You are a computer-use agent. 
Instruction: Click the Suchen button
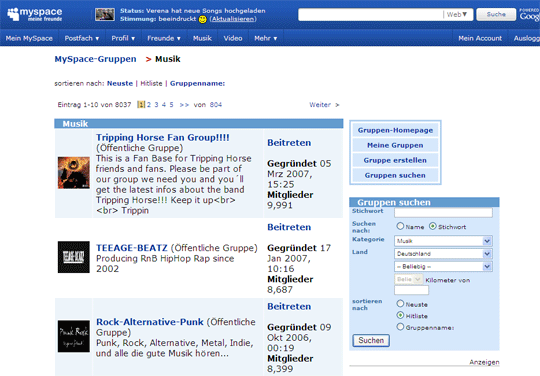coord(371,341)
